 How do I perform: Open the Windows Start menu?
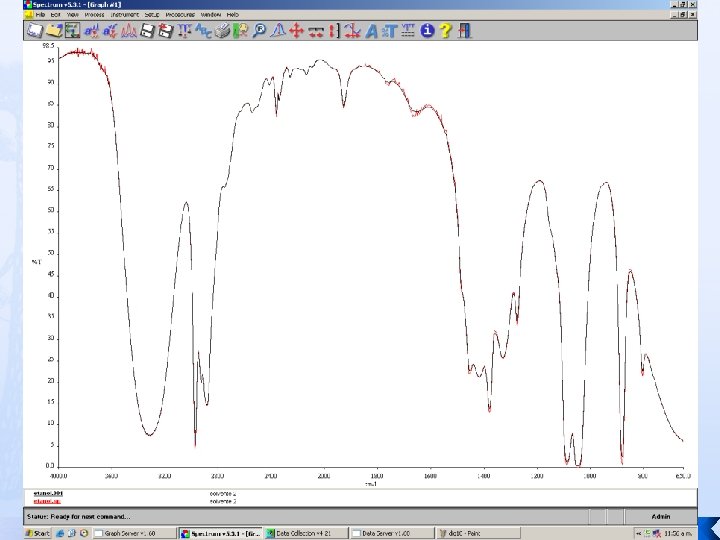coord(38,533)
